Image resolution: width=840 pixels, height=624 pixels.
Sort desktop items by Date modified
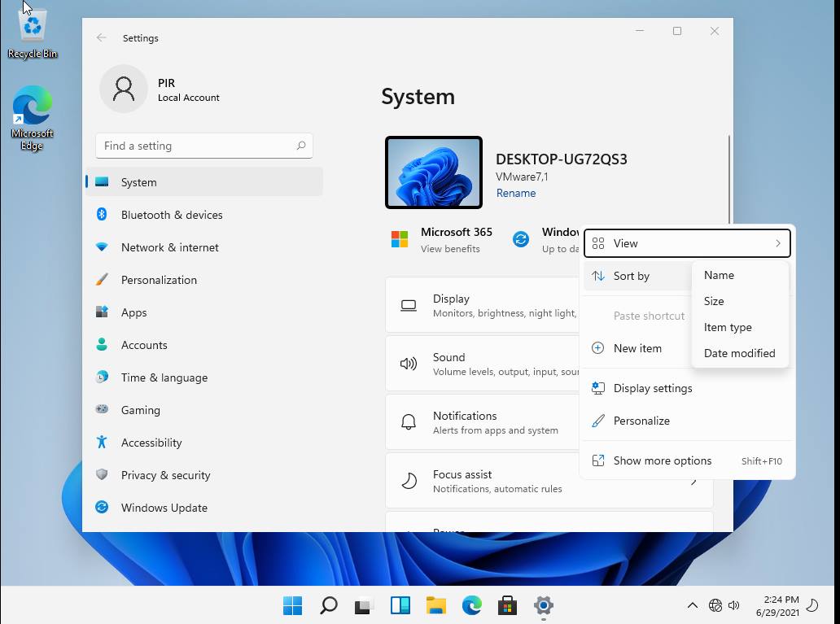point(741,353)
